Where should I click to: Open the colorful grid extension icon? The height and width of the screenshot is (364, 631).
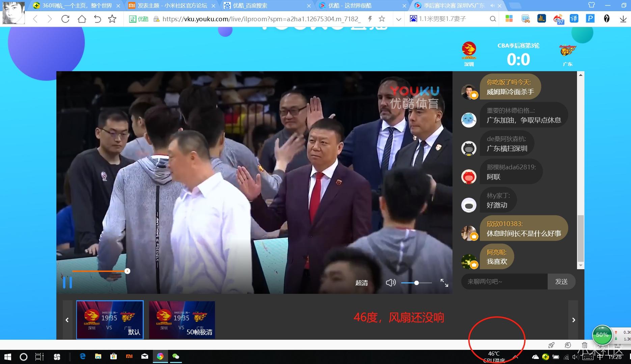509,19
